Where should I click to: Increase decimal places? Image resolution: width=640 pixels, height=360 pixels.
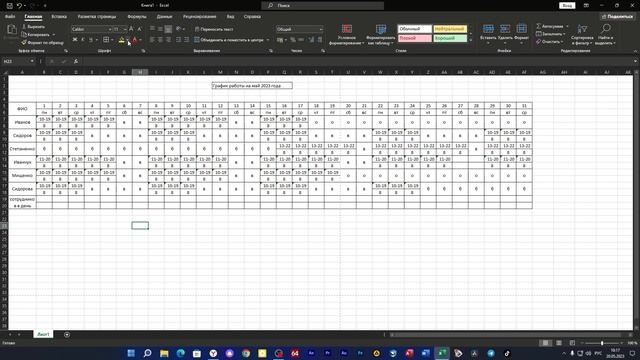pyautogui.click(x=311, y=40)
